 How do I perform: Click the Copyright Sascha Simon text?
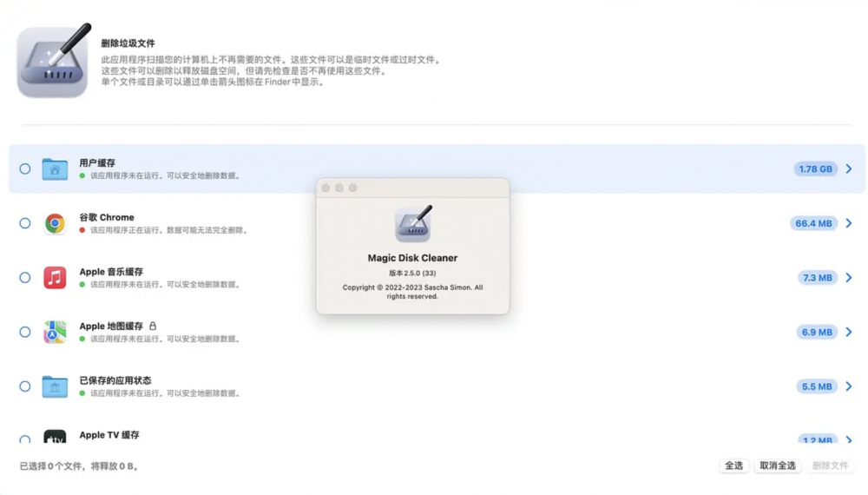[x=412, y=292]
